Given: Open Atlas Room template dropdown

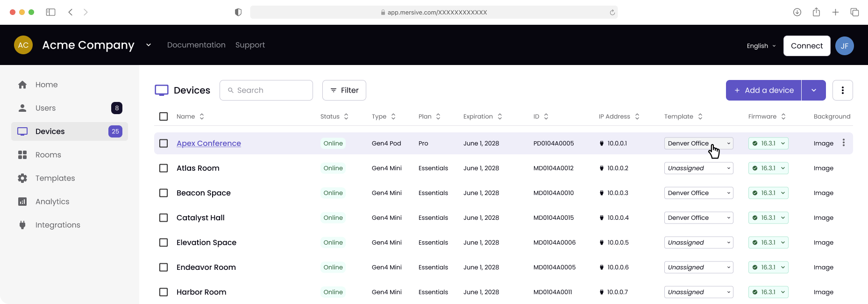Looking at the screenshot, I should pos(699,168).
